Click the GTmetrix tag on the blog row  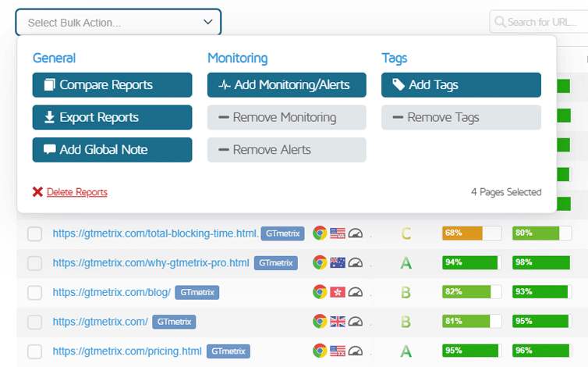coord(197,292)
